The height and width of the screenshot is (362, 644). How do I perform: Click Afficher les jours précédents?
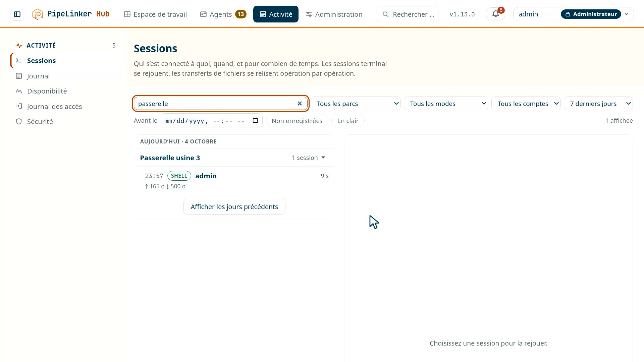pos(234,207)
